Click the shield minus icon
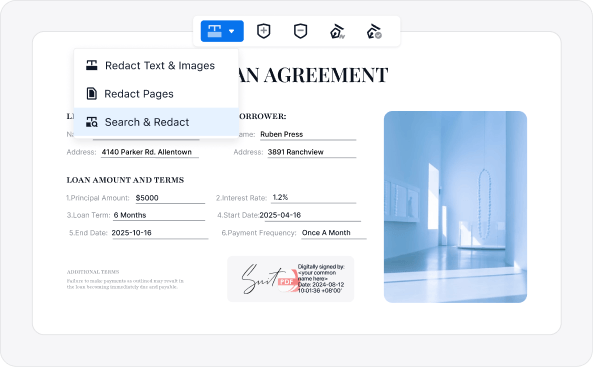This screenshot has height=367, width=593. pyautogui.click(x=300, y=31)
